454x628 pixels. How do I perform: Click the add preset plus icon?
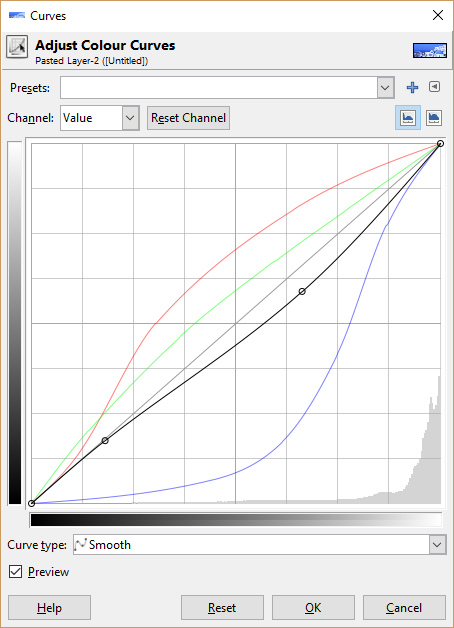[412, 87]
